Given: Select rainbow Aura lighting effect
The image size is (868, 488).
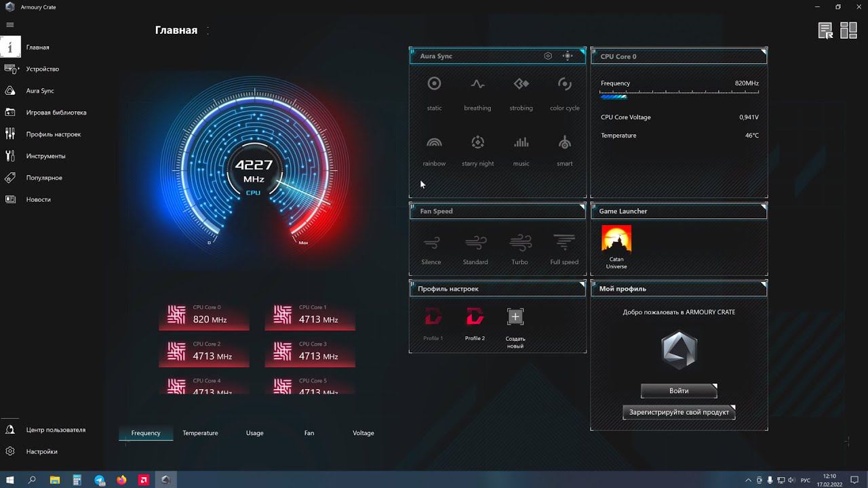Looking at the screenshot, I should [x=434, y=151].
